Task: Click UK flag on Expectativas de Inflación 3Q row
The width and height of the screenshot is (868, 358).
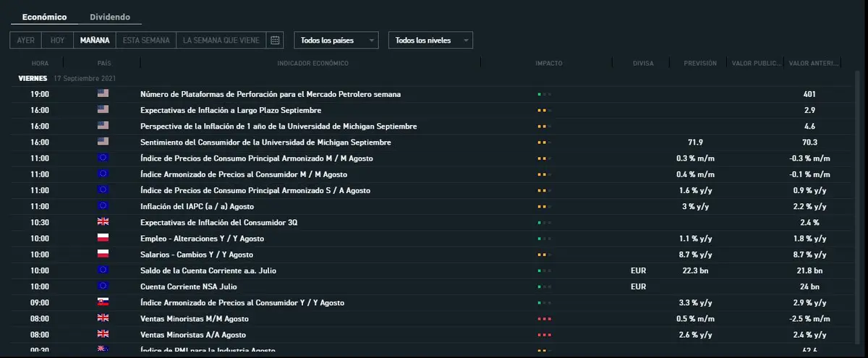Action: coord(103,222)
